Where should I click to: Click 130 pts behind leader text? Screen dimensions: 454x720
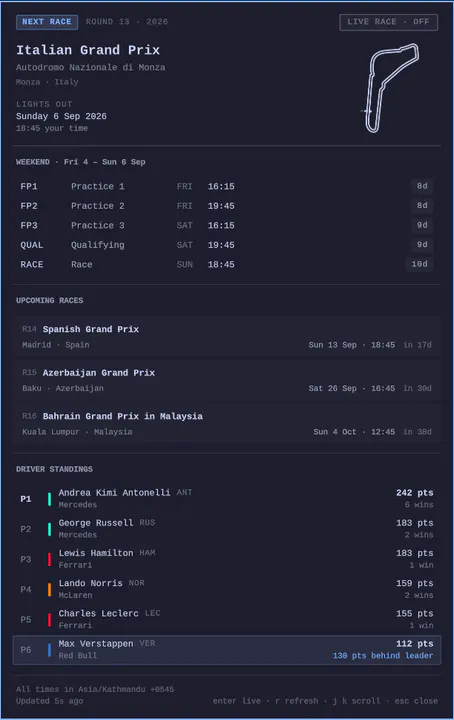[x=383, y=656]
